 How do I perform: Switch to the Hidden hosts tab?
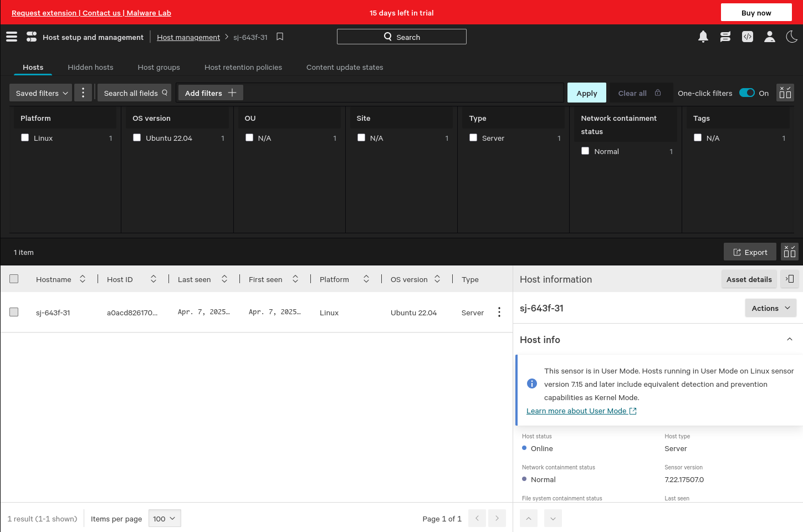90,67
